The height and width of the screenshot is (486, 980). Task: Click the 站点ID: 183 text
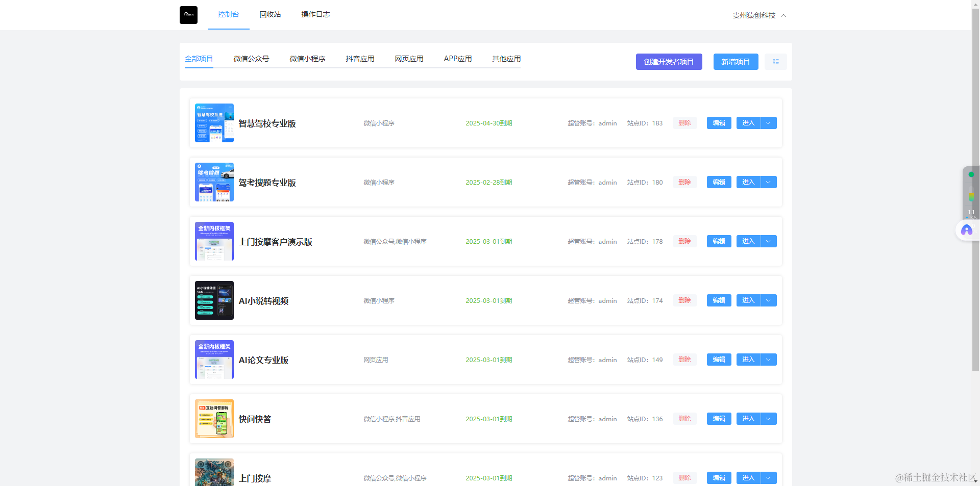(645, 123)
